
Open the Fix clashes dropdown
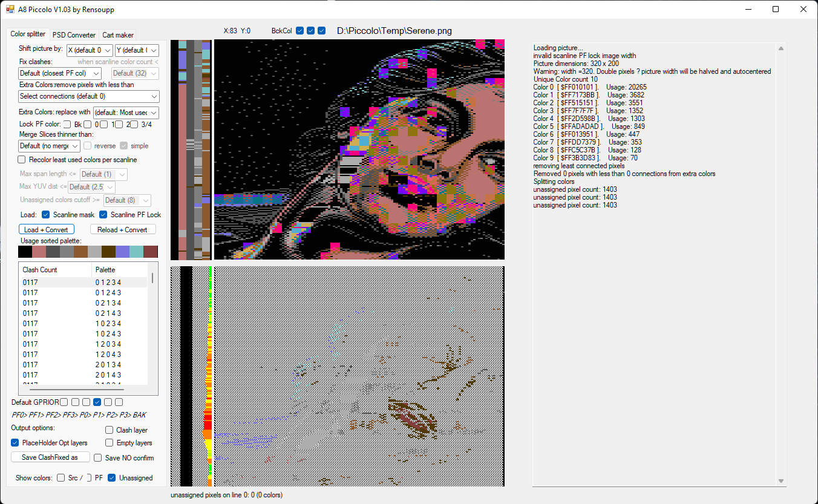(x=60, y=74)
